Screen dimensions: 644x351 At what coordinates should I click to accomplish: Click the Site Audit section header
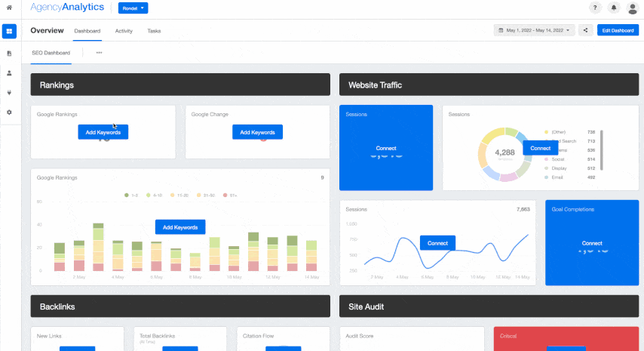pos(489,306)
